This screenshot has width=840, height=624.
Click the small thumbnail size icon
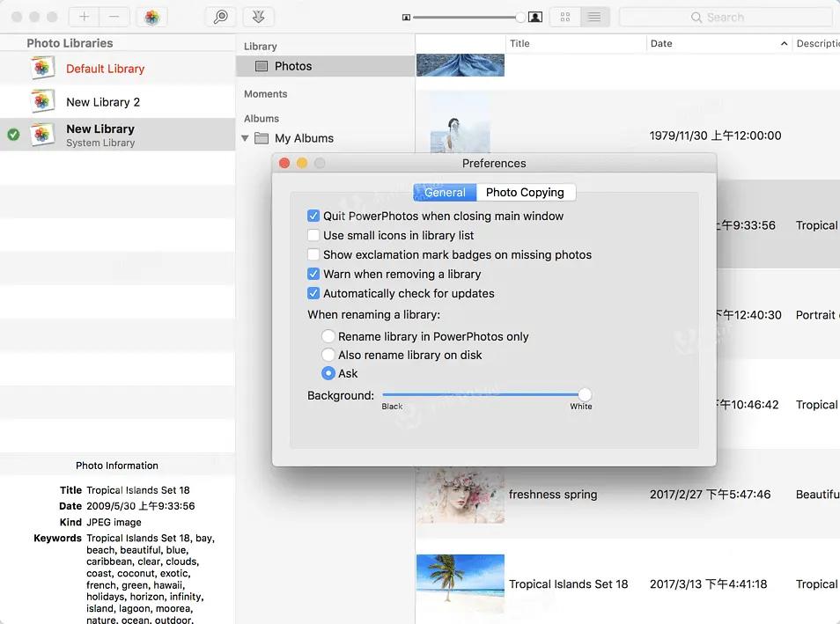coord(406,18)
